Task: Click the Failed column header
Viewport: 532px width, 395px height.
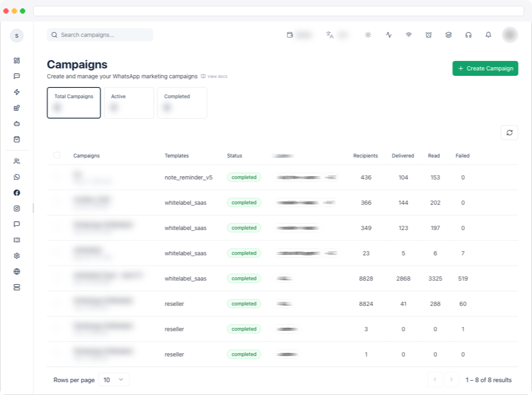Action: pyautogui.click(x=463, y=156)
